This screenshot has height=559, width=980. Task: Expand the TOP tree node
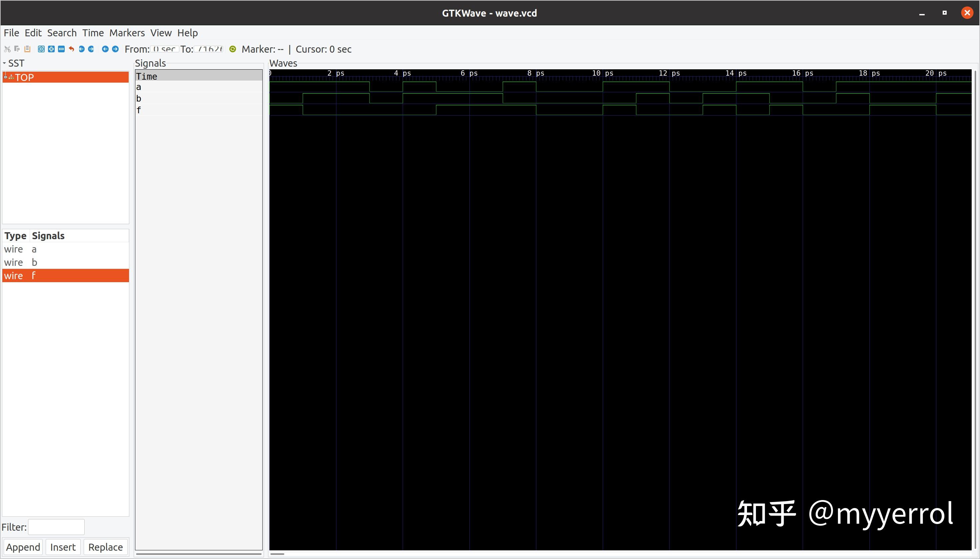tap(5, 77)
